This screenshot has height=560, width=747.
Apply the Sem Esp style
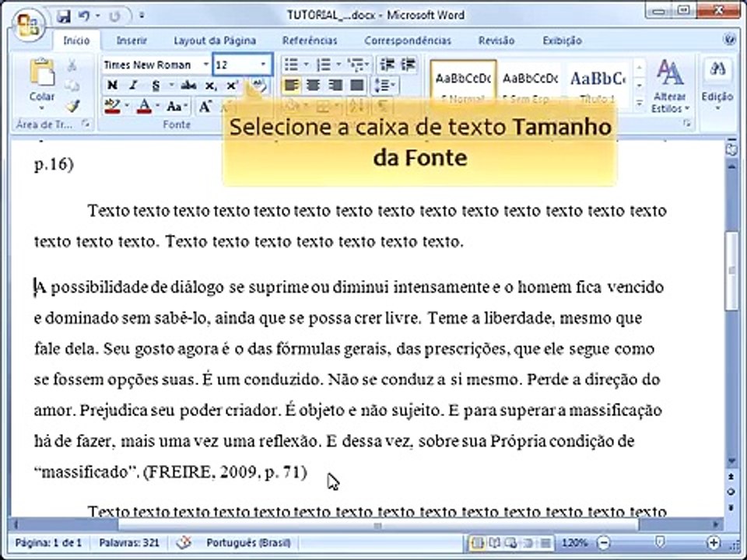coord(530,83)
